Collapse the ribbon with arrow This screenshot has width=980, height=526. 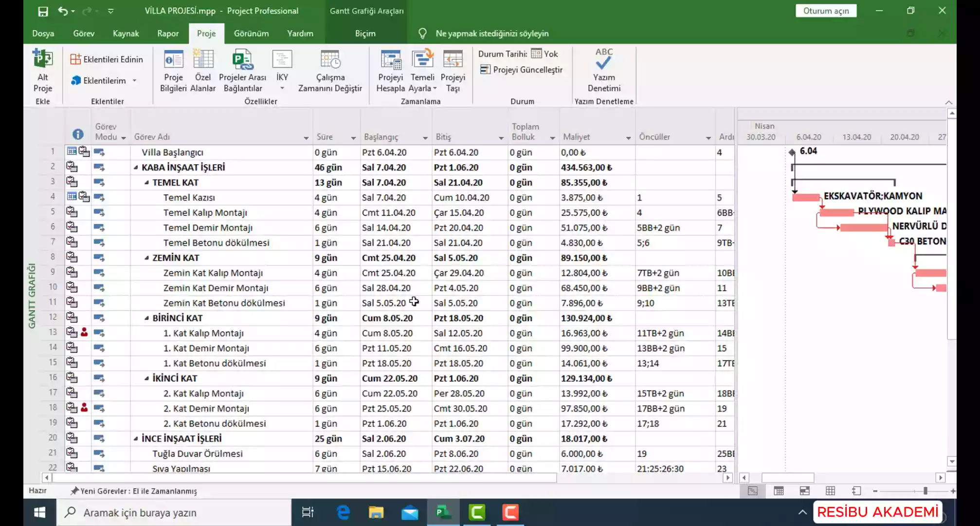[x=948, y=102]
